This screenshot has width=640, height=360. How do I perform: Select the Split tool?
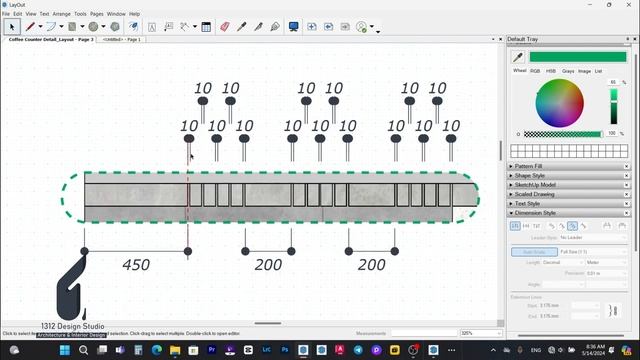coord(258,27)
